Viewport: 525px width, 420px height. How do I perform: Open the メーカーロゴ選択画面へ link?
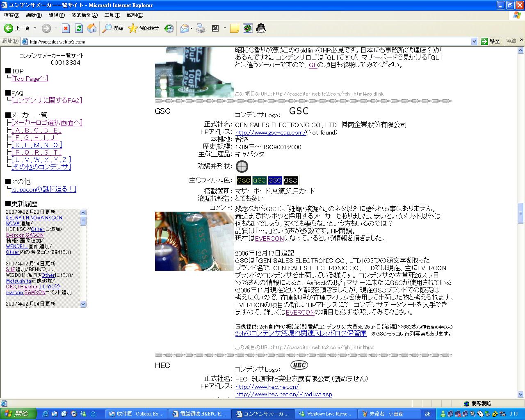coord(47,123)
